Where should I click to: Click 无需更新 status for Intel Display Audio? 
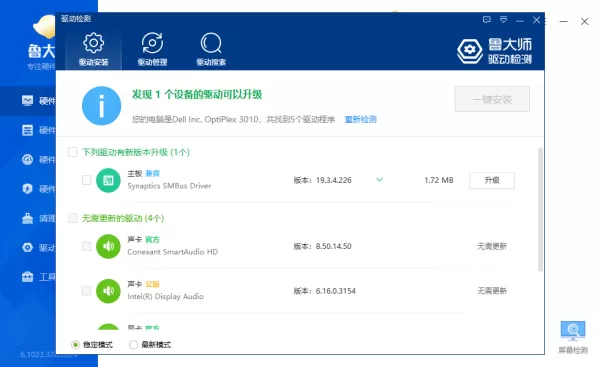click(492, 291)
